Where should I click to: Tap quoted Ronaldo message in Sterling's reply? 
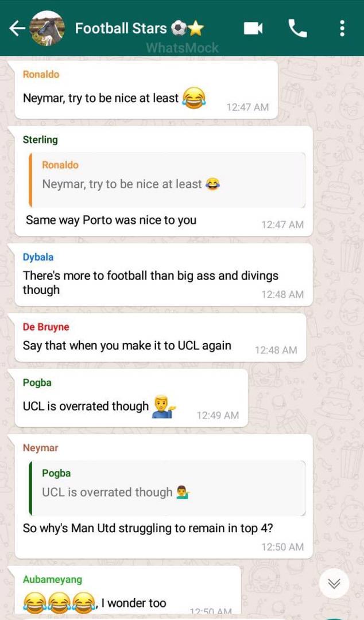168,180
